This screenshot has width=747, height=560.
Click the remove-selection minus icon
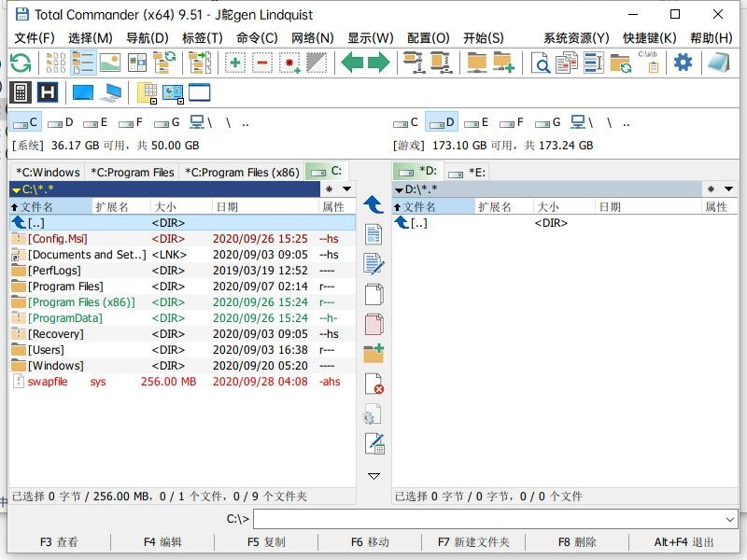pyautogui.click(x=262, y=63)
